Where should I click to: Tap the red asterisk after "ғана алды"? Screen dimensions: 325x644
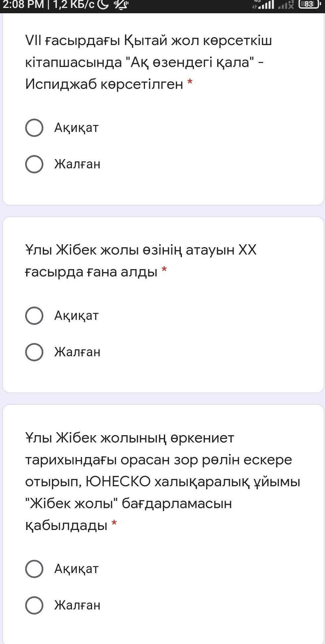[x=164, y=270]
